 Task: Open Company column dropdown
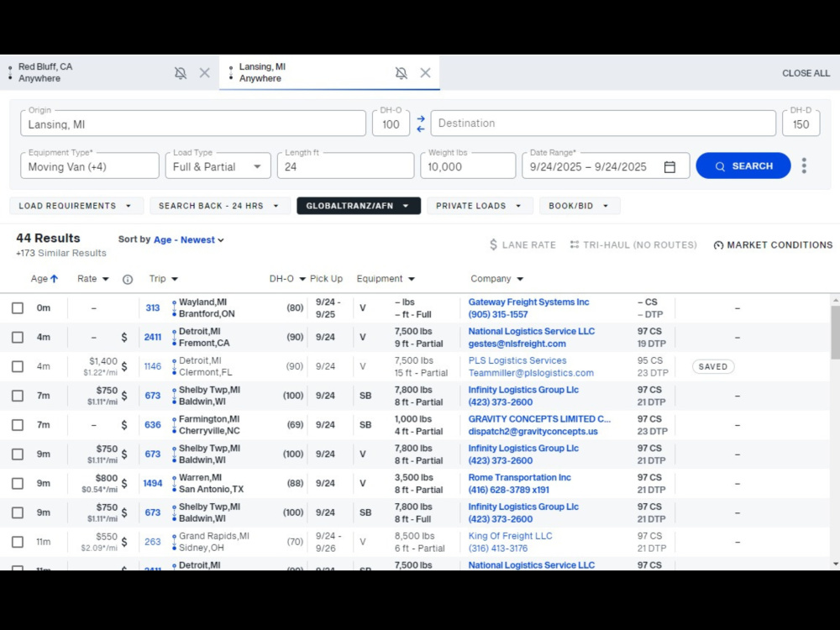520,279
